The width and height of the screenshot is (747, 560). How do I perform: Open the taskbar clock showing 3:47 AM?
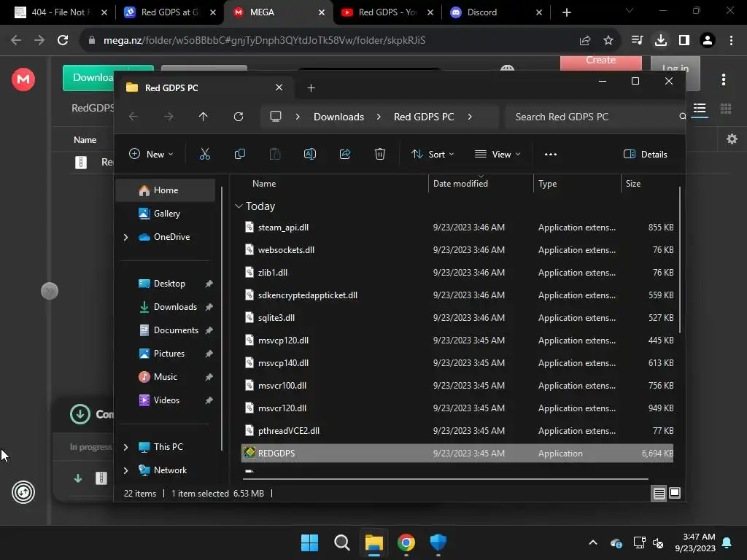coord(695,542)
